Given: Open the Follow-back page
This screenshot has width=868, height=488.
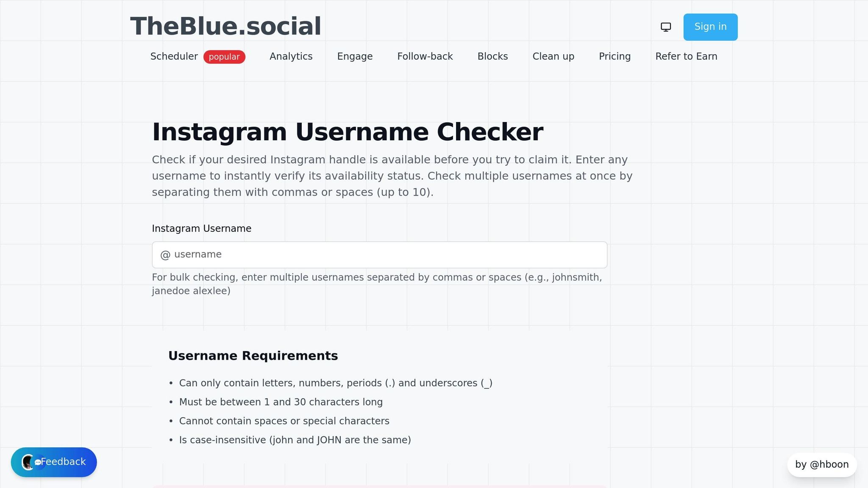Looking at the screenshot, I should point(425,56).
